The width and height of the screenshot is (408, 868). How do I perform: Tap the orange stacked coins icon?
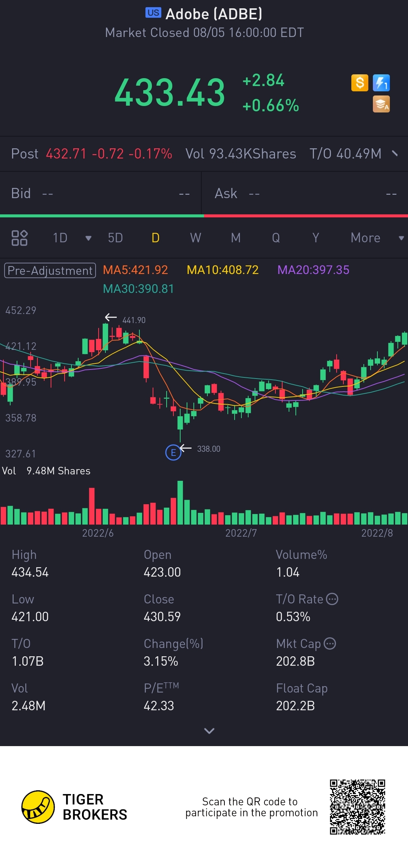381,104
